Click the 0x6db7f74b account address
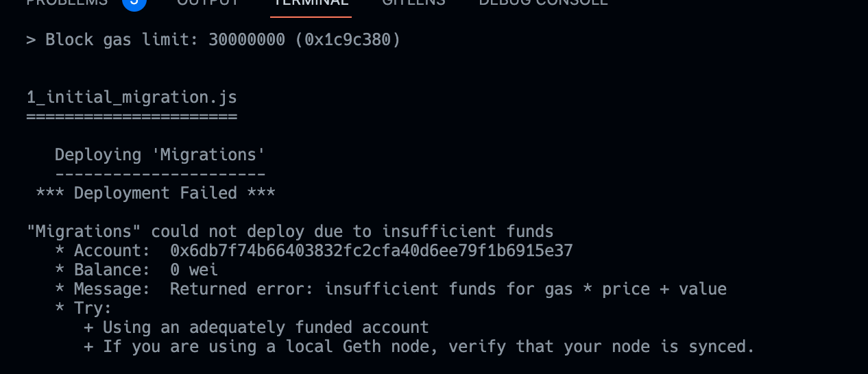868x374 pixels. 371,251
